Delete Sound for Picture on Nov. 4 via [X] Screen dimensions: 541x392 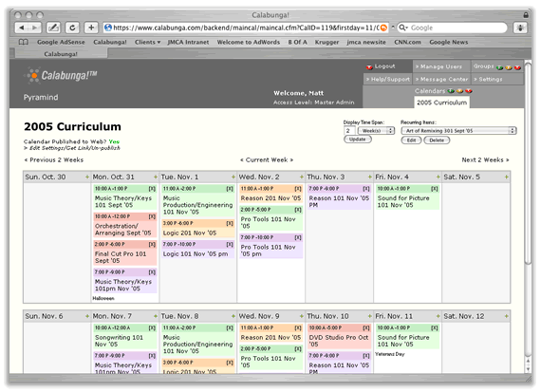435,189
